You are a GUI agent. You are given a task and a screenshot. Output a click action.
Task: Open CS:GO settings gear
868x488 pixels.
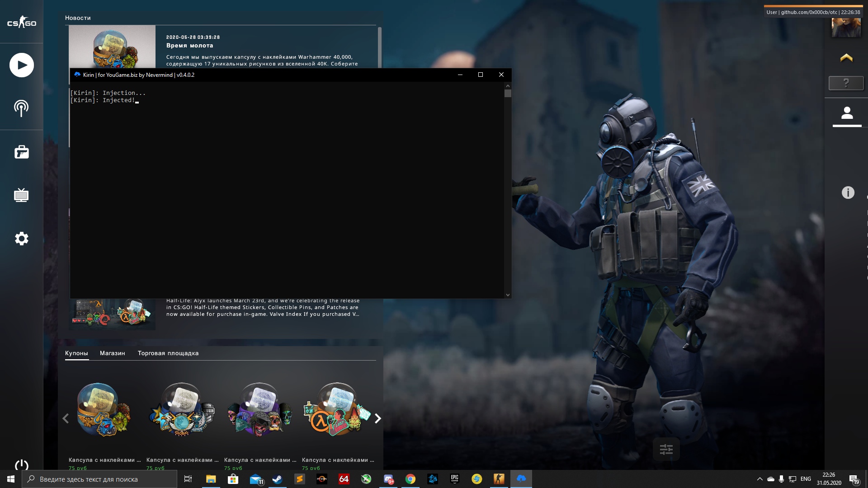tap(22, 239)
